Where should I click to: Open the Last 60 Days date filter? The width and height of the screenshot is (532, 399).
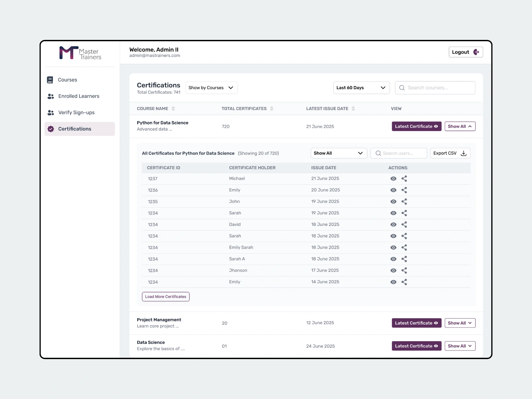[361, 88]
